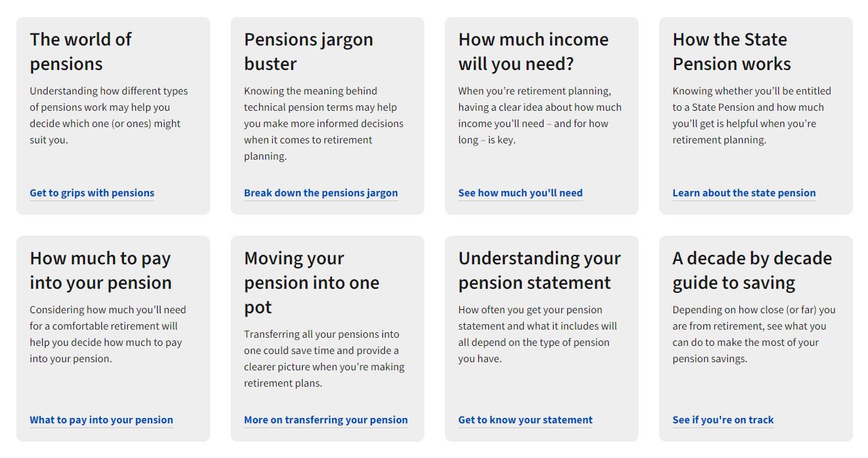Click 'The world of pensions' card heading
The height and width of the screenshot is (458, 868).
click(80, 52)
